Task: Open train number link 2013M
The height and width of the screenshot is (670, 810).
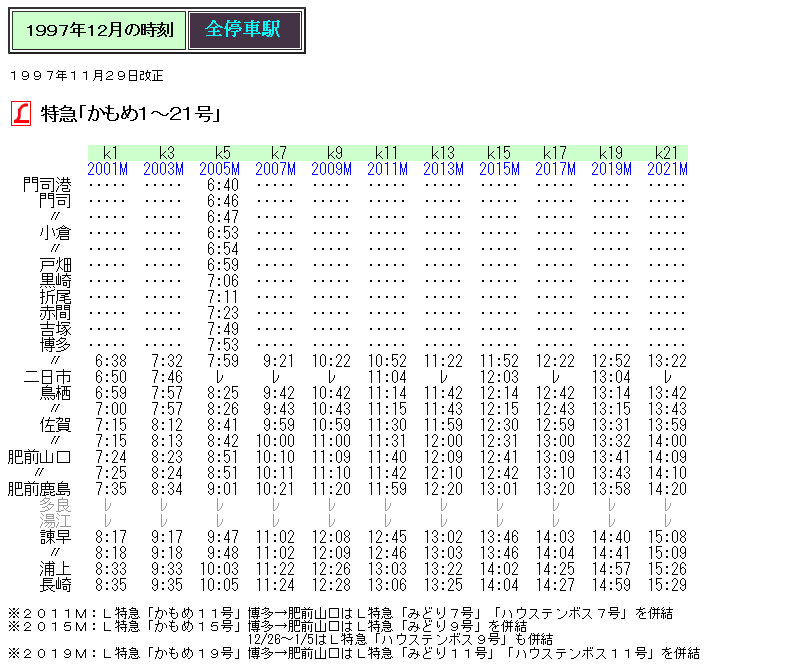Action: pyautogui.click(x=443, y=169)
